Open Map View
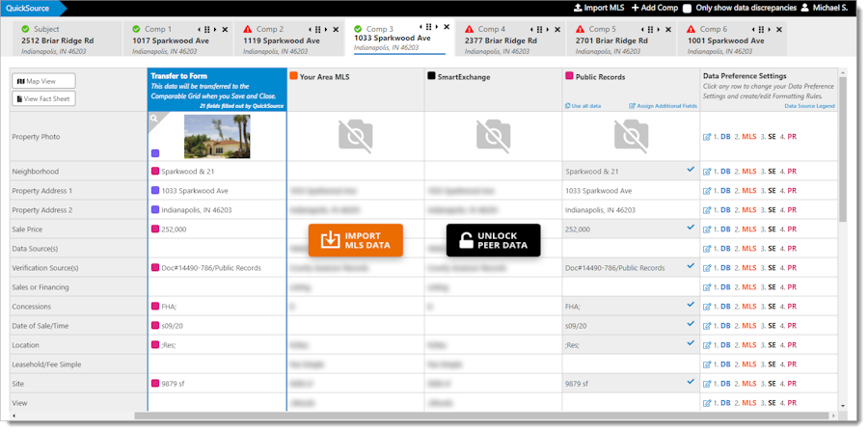The width and height of the screenshot is (868, 432). (43, 81)
